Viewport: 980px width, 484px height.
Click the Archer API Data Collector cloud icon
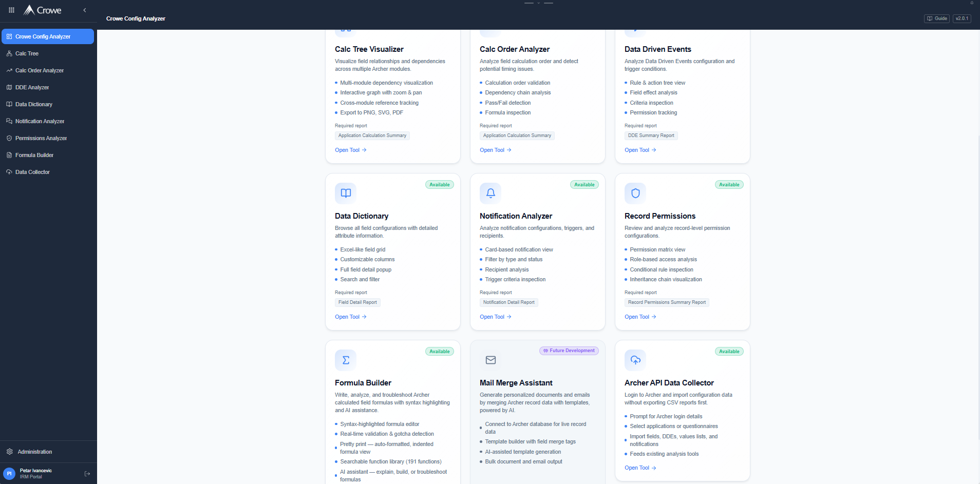click(635, 360)
